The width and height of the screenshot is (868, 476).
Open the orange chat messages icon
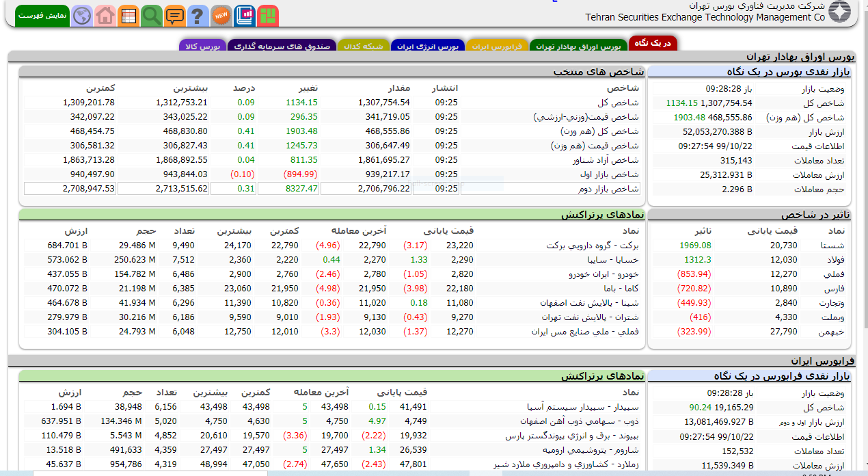(x=174, y=16)
